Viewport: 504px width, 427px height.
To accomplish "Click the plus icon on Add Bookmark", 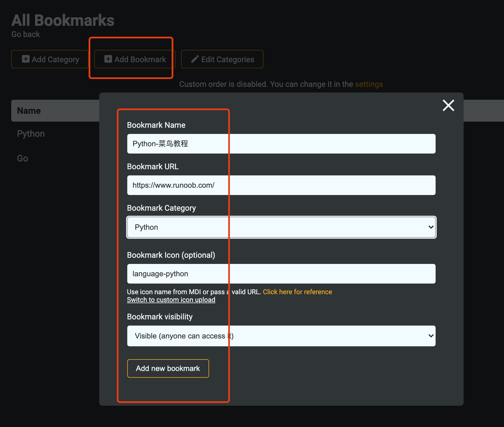I will pyautogui.click(x=108, y=59).
